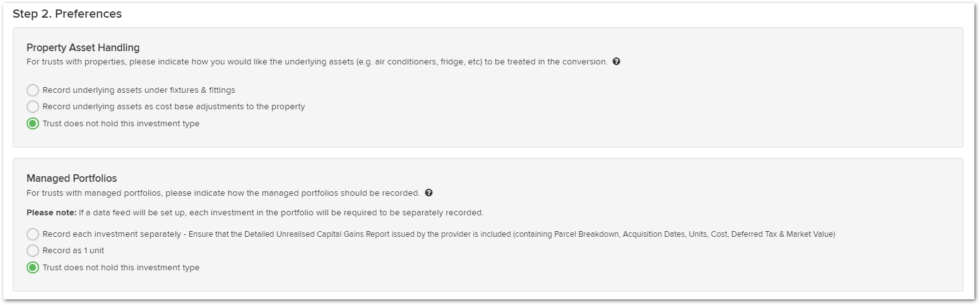Image resolution: width=980 pixels, height=305 pixels.
Task: Click description mentioning air conditioners and fridge
Action: coord(317,62)
